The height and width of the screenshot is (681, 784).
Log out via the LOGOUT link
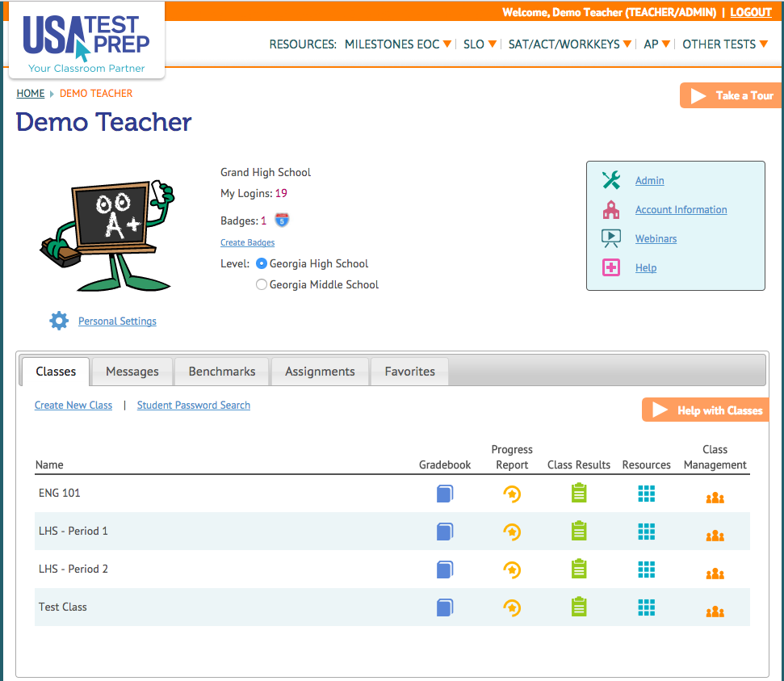[751, 12]
